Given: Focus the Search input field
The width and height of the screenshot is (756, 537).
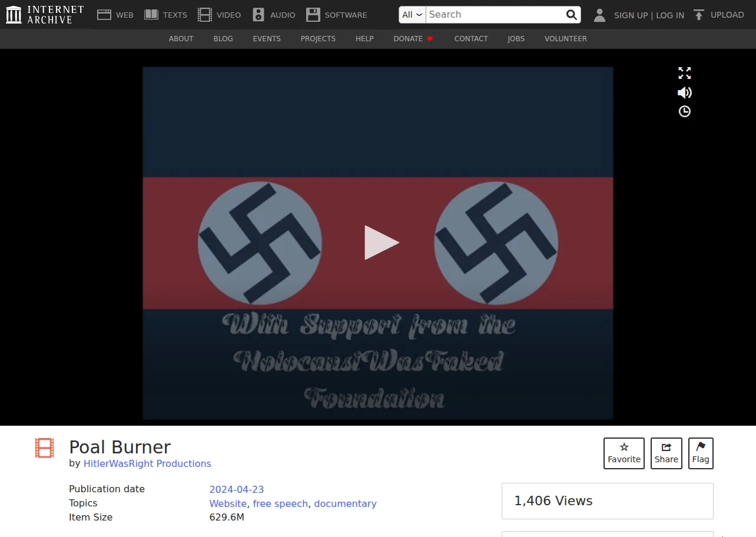Looking at the screenshot, I should coord(495,15).
